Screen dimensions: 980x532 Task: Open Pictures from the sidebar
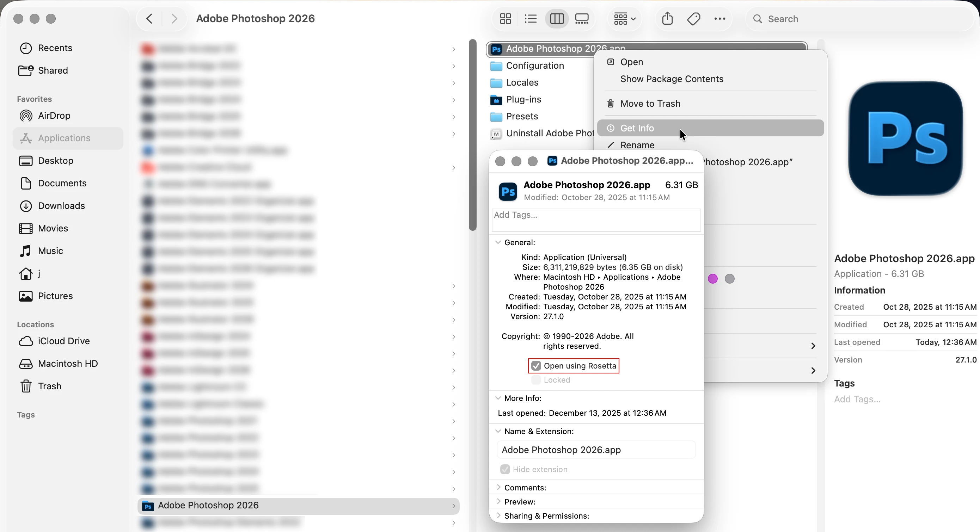point(68,296)
